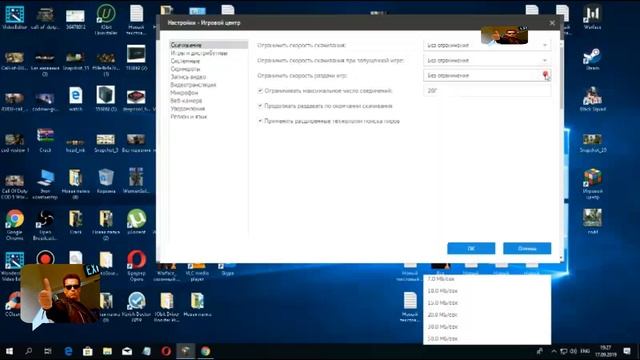Open the game upload speed limit dropdown

[487, 76]
